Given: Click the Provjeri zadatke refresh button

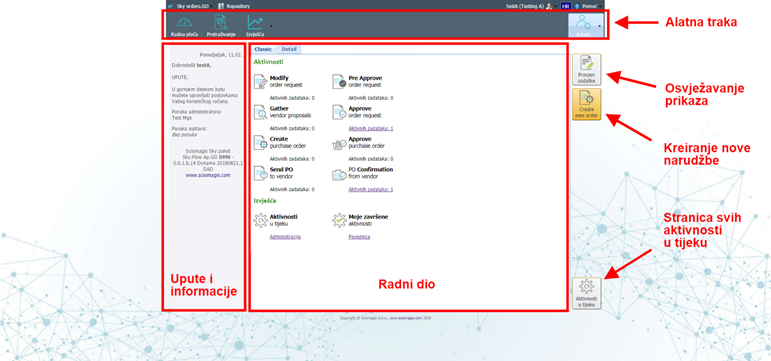Looking at the screenshot, I should (x=587, y=69).
